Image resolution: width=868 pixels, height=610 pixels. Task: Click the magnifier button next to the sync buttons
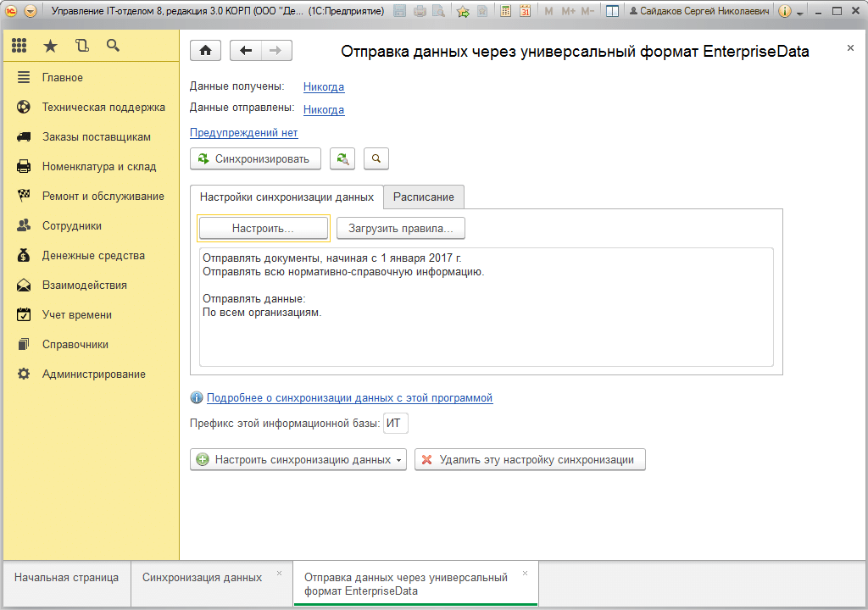(x=376, y=159)
